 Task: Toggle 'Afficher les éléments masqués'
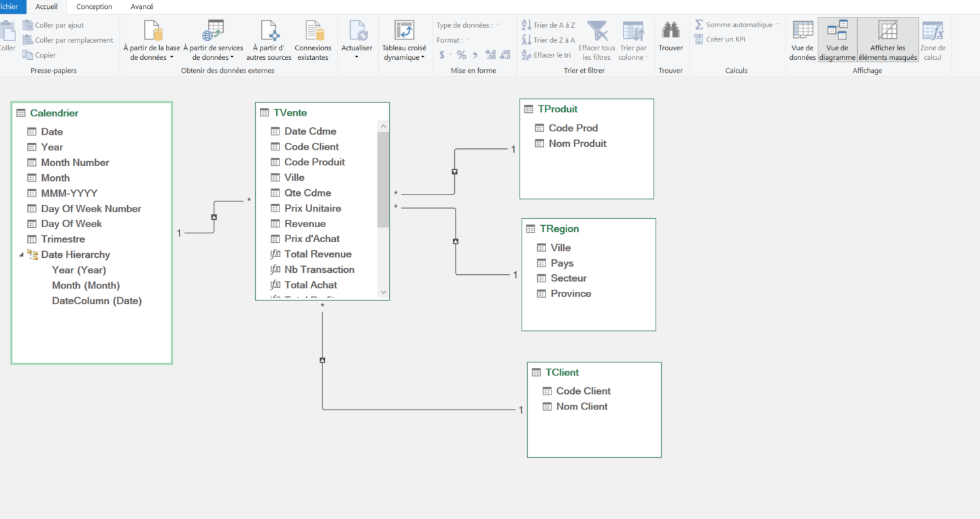[888, 41]
